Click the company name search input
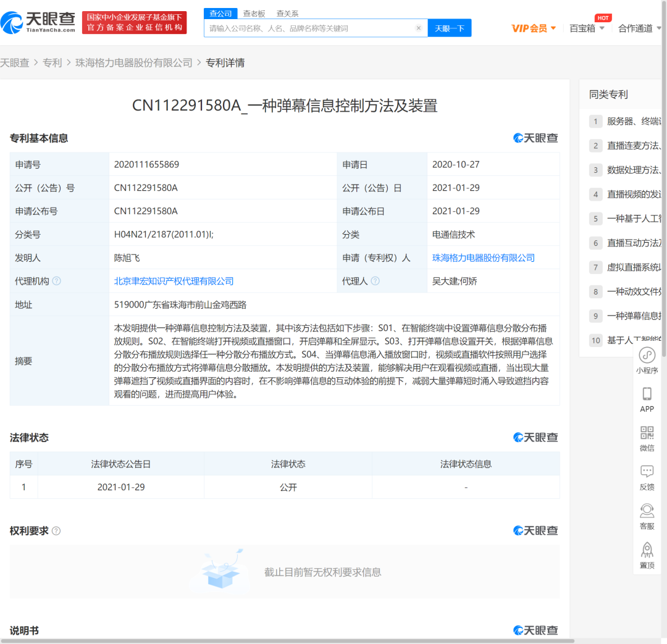Viewport: 667px width, 644px height. click(309, 28)
